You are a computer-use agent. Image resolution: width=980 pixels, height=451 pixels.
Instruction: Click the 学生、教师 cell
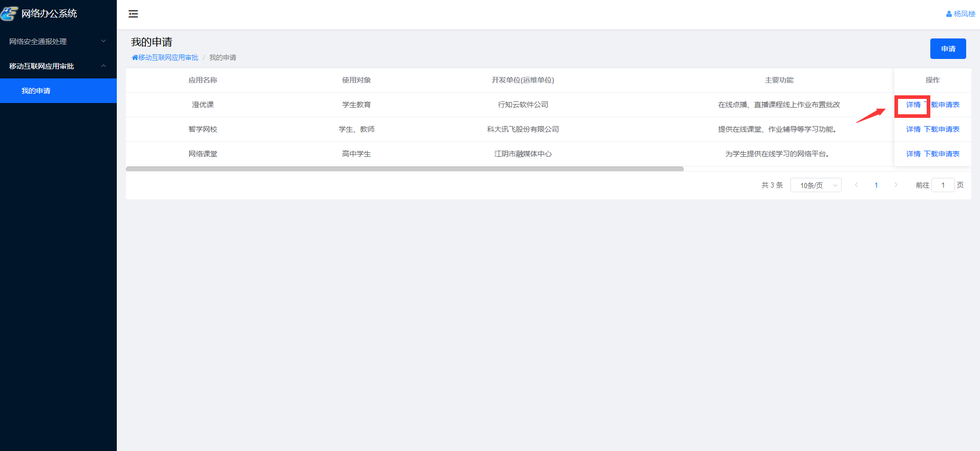coord(357,129)
